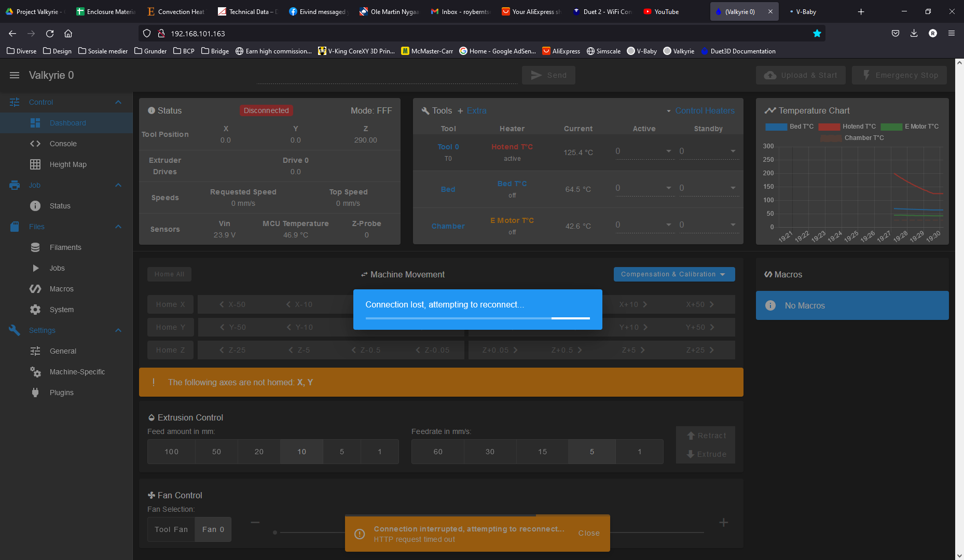Click the Jobs play icon
The height and width of the screenshot is (560, 964).
point(36,268)
